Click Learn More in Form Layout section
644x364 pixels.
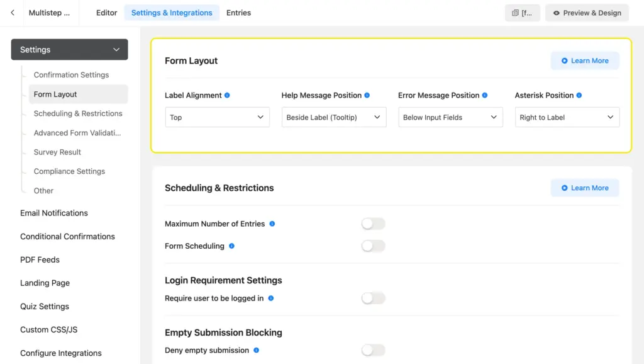click(x=585, y=61)
